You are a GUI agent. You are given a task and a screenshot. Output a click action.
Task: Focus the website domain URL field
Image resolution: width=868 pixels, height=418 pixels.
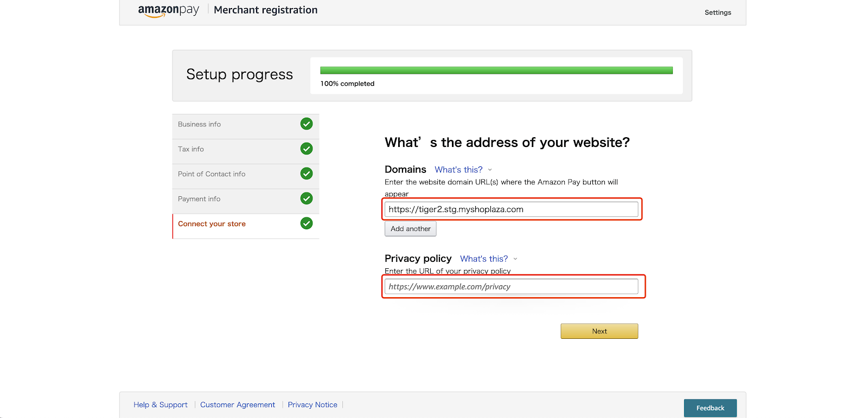point(511,209)
